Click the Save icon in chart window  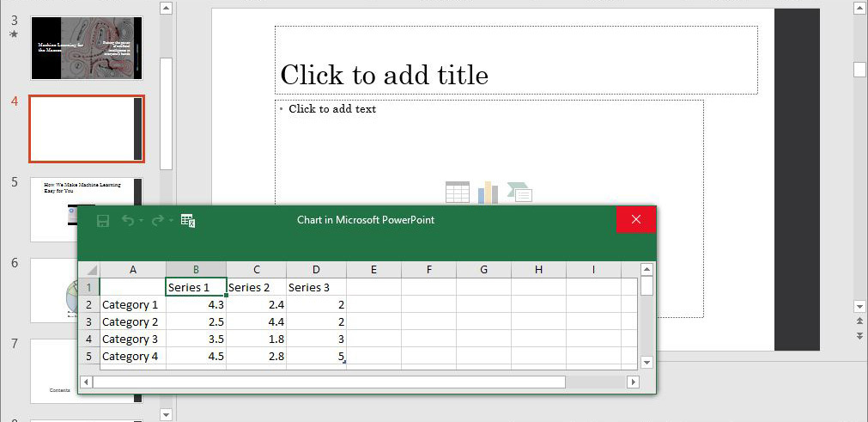point(103,221)
